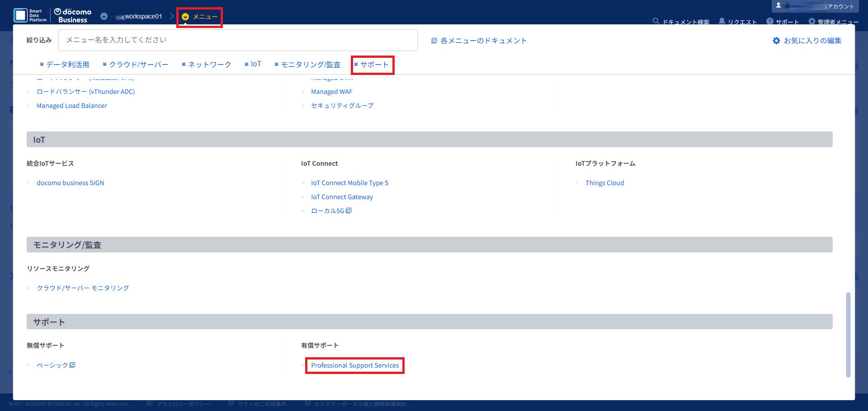The image size is (868, 411).
Task: Click the menu panel vertical scrollbar
Action: (848, 334)
